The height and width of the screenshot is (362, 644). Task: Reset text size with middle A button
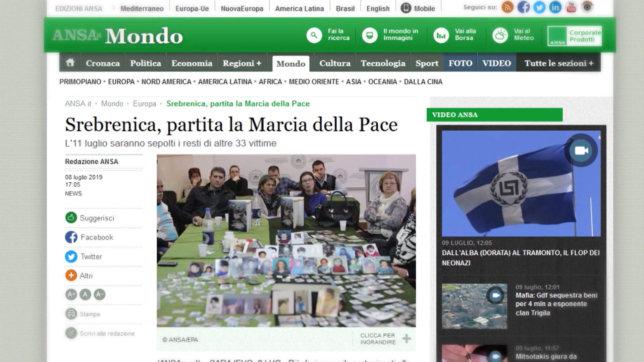click(x=85, y=295)
